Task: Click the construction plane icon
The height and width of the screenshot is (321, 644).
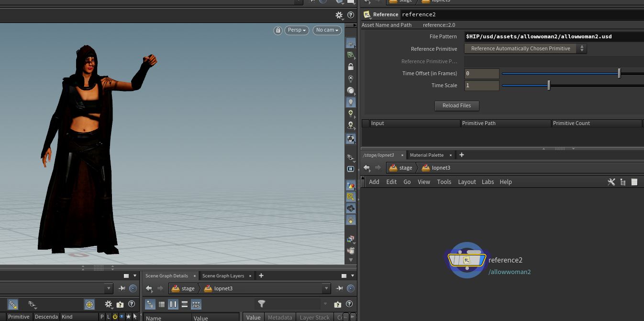Action: tap(351, 55)
